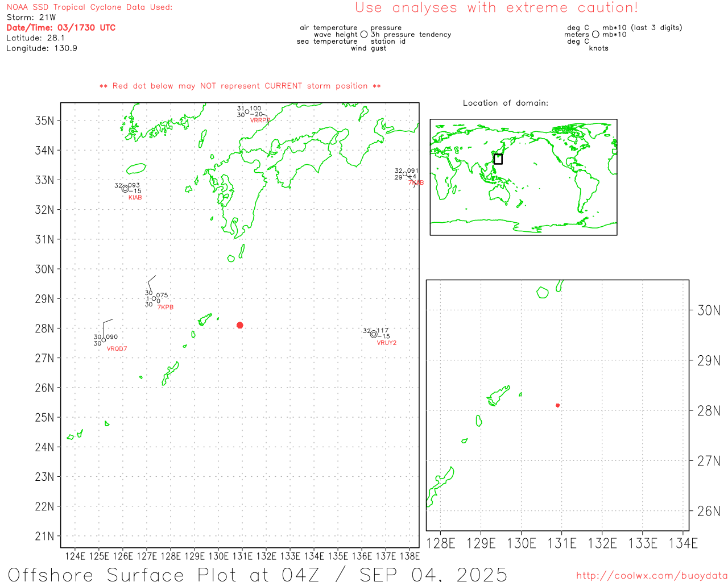Screen dimensions: 728x582
Task: Click the 'wind gust' legend label
Action: [x=369, y=48]
